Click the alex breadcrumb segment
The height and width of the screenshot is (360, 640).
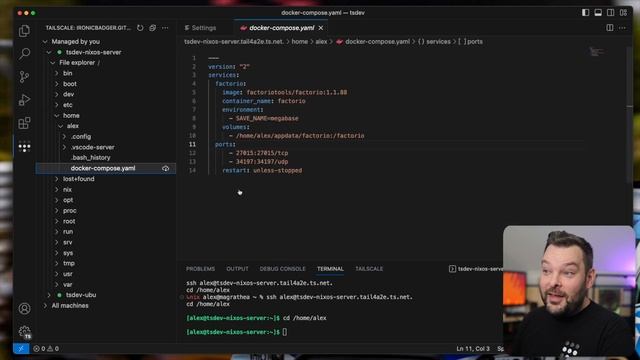click(x=321, y=42)
